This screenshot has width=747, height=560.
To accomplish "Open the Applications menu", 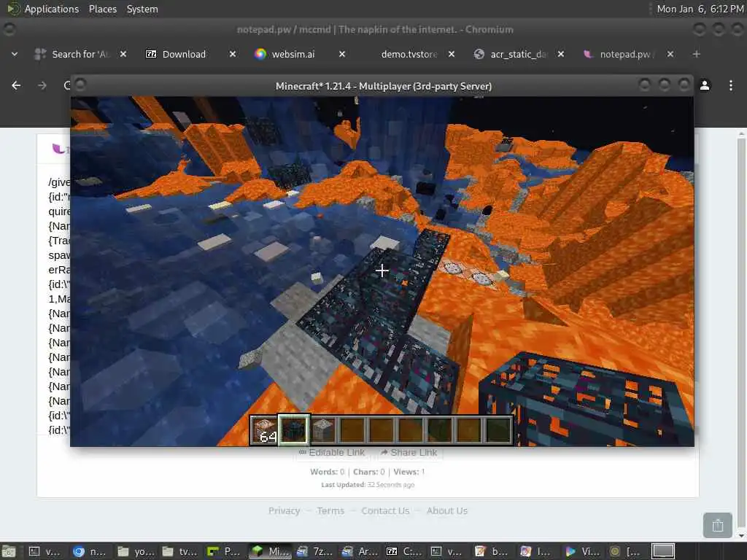I will point(52,9).
